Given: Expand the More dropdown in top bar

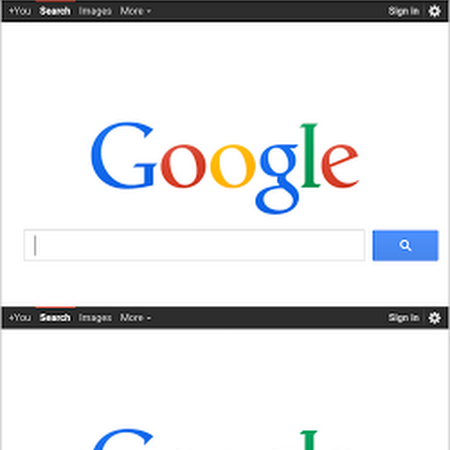Looking at the screenshot, I should 135,11.
